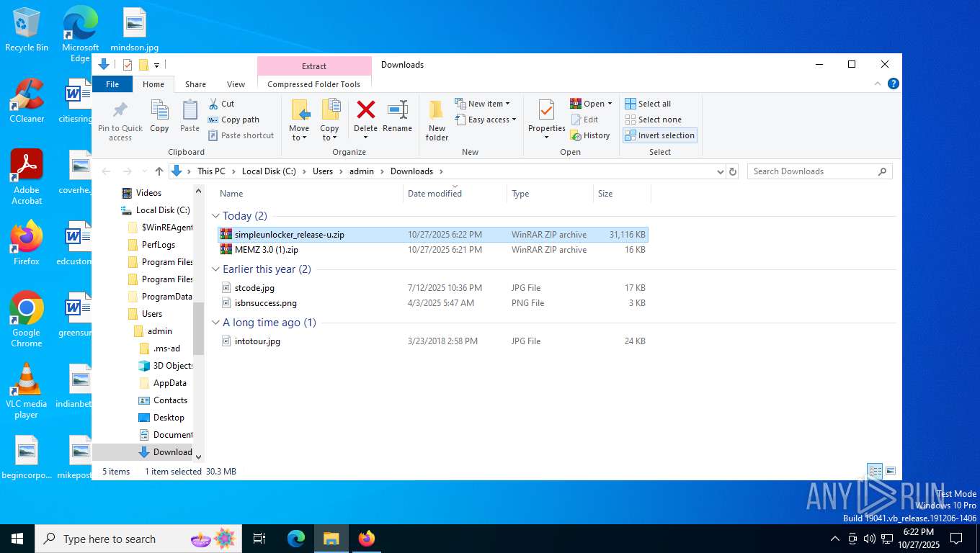Open the File menu tab
The height and width of the screenshot is (553, 980).
(x=112, y=84)
